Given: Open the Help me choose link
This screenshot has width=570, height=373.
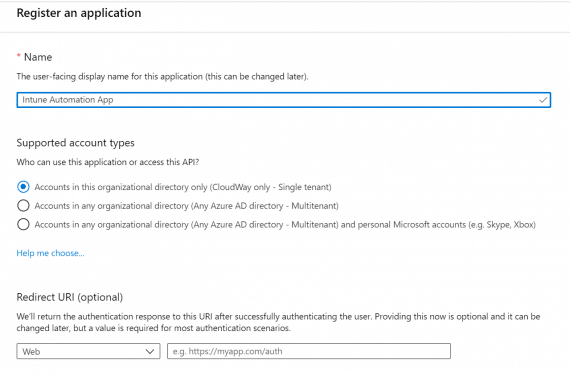Looking at the screenshot, I should (51, 253).
